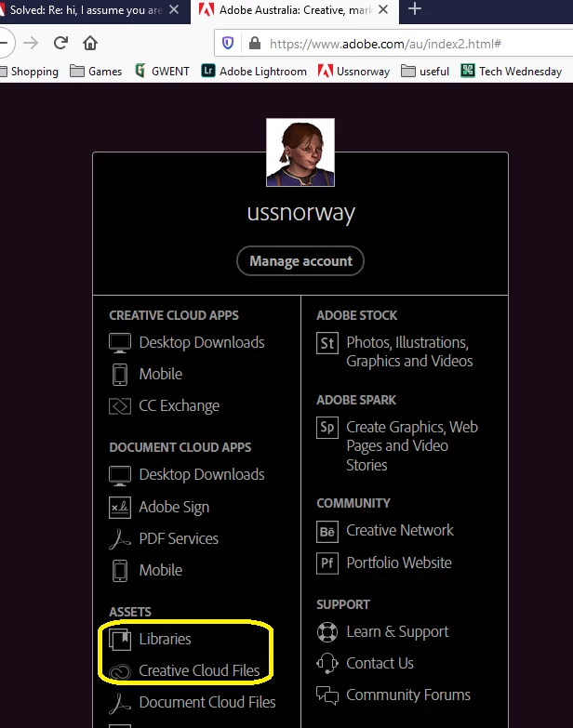
Task: Click the Behance Be icon
Action: pos(327,532)
